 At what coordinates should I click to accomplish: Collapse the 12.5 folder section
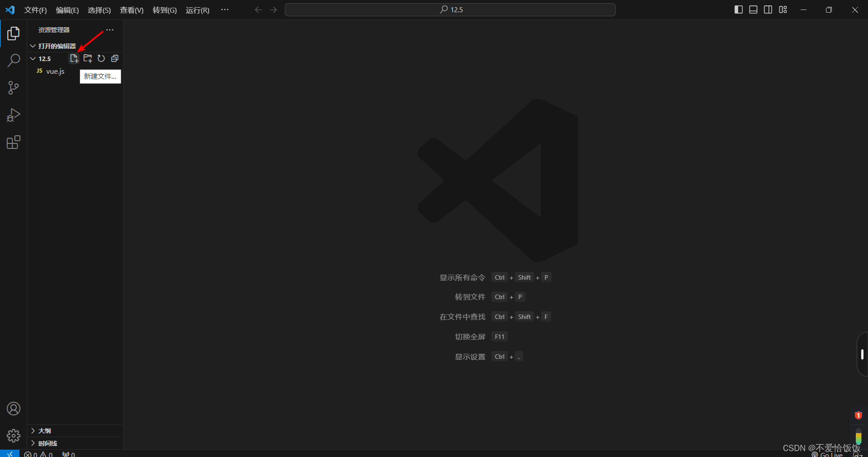pyautogui.click(x=33, y=58)
